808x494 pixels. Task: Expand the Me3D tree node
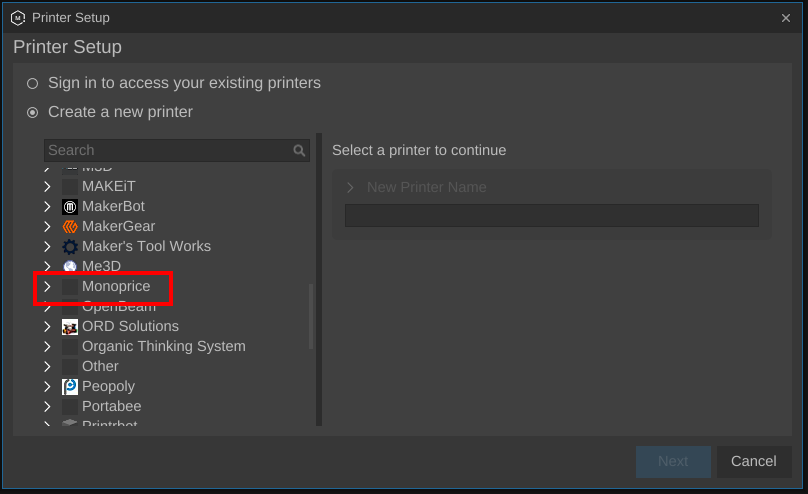47,266
